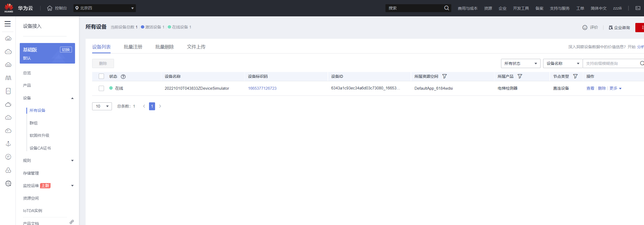
Task: Click 删除 link in the device row
Action: pos(602,88)
